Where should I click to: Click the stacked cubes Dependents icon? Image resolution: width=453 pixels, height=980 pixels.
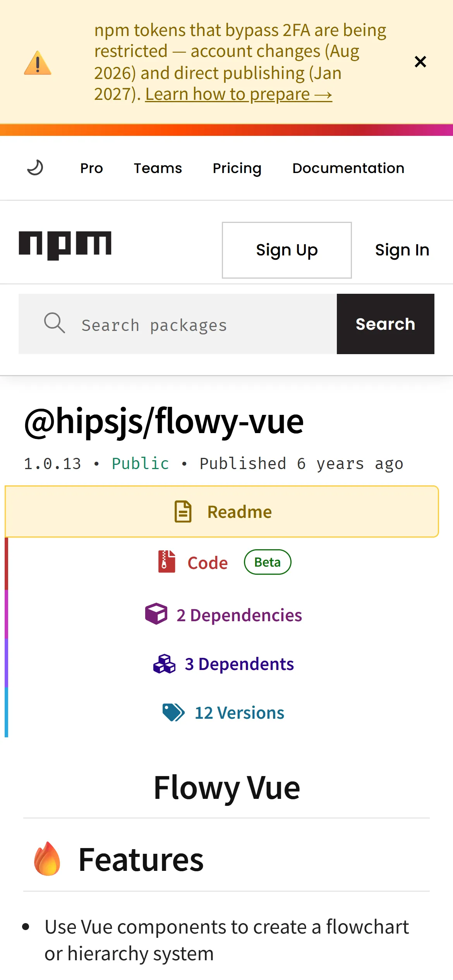point(165,663)
